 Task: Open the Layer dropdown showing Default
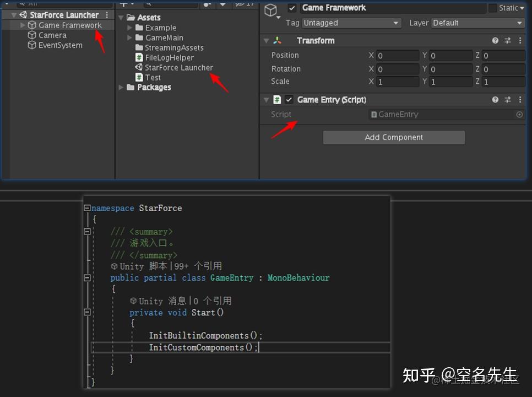coord(477,23)
